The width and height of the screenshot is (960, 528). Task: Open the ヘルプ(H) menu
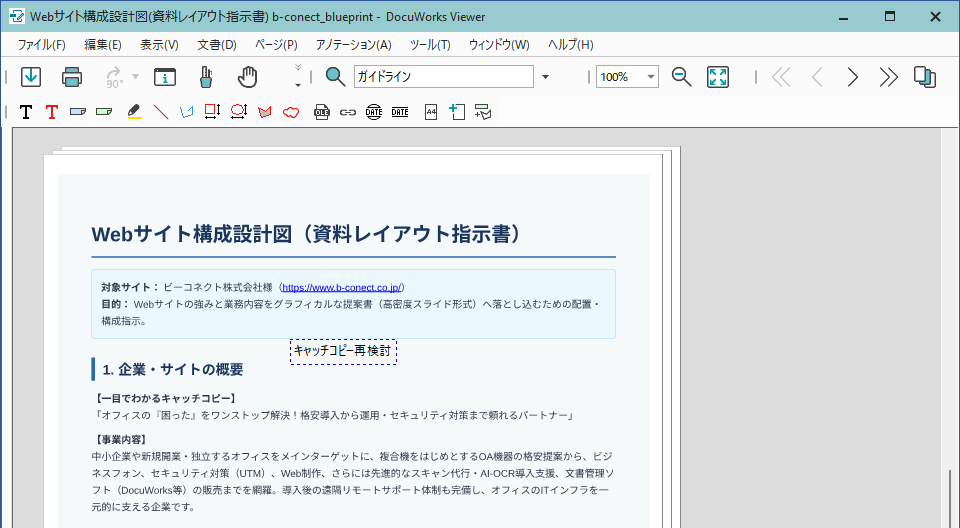(x=571, y=45)
